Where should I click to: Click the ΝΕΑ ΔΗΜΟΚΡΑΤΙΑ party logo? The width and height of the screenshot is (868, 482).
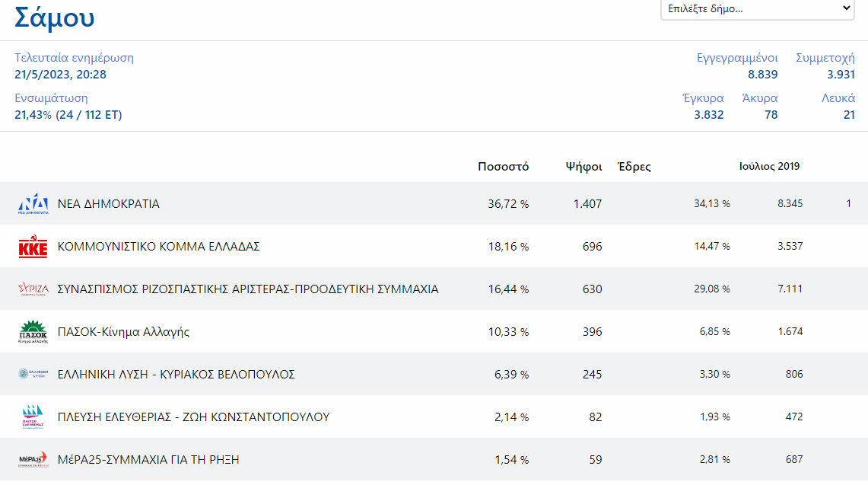[x=33, y=204]
